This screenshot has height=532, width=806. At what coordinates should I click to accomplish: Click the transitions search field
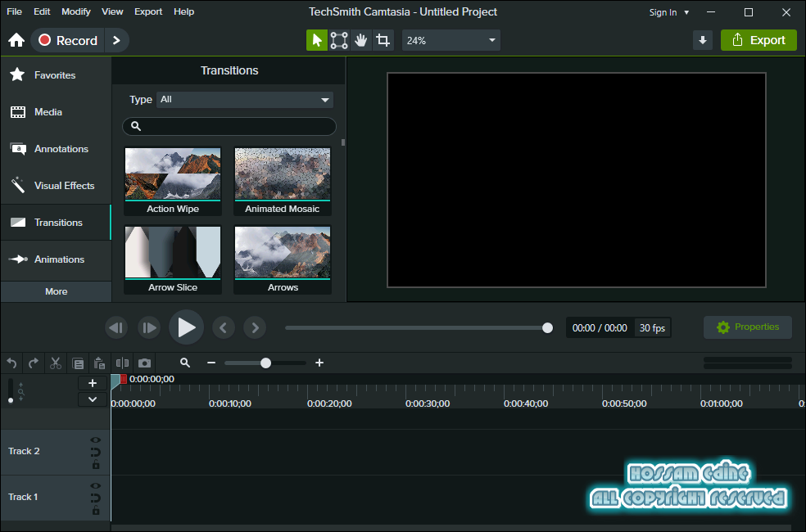(229, 126)
